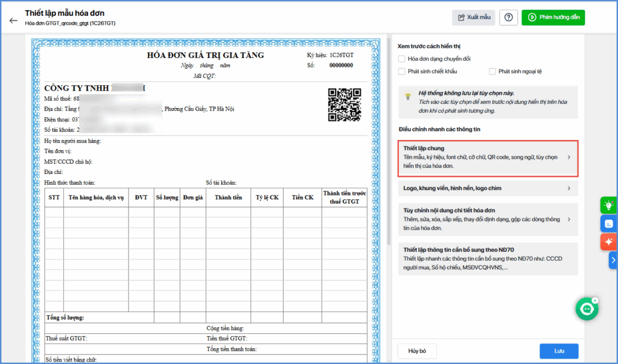Open the green chatbot assistant bubble
618x364 pixels.
tap(587, 308)
